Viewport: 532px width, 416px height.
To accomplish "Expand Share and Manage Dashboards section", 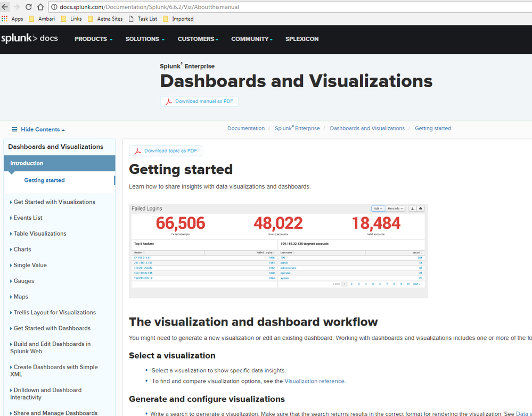I will click(x=54, y=413).
